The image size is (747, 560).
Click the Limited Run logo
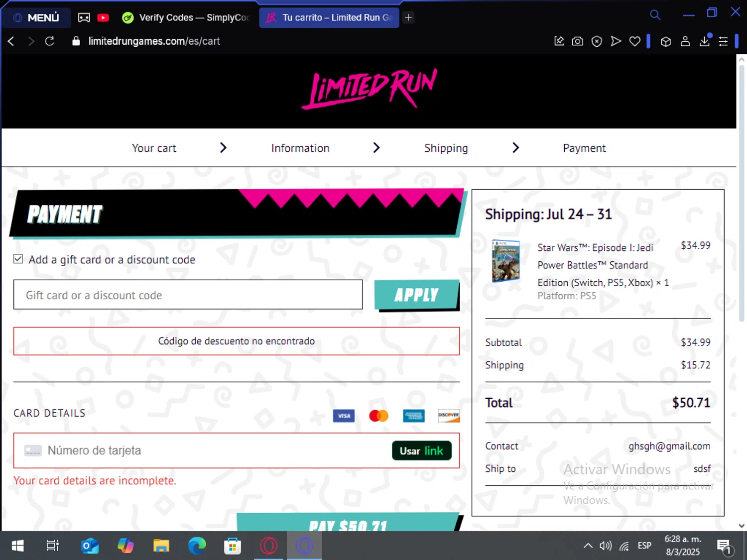tap(369, 89)
